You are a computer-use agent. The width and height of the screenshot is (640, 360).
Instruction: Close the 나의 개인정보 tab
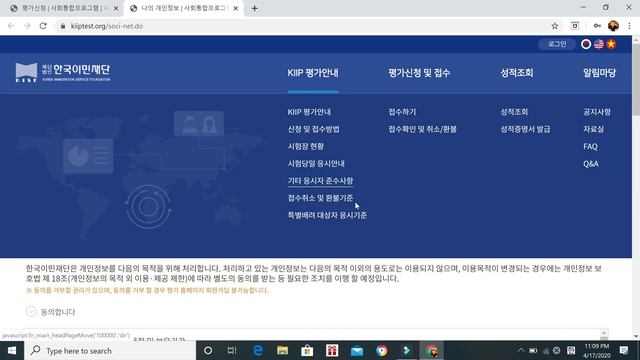236,8
